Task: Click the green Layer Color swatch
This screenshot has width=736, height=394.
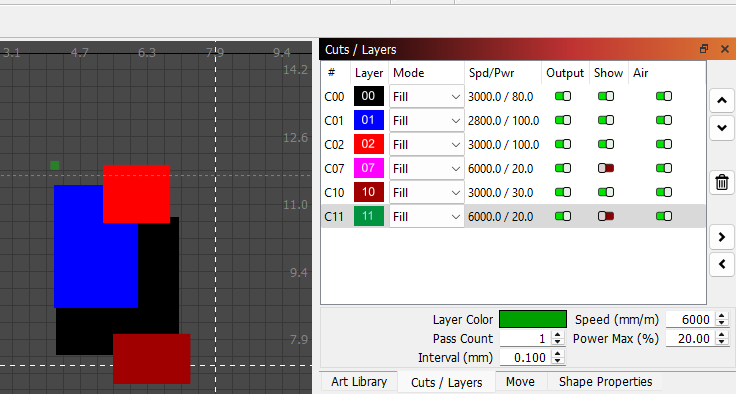Action: coord(533,319)
